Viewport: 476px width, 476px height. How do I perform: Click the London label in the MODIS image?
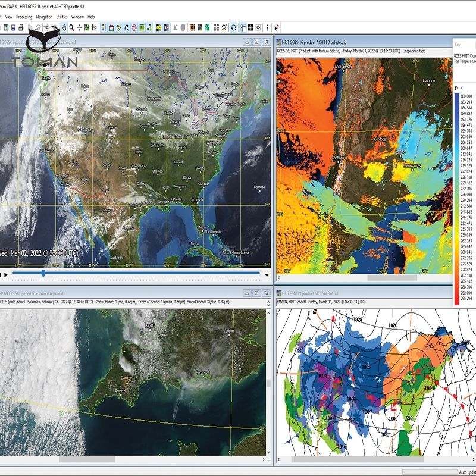point(229,331)
